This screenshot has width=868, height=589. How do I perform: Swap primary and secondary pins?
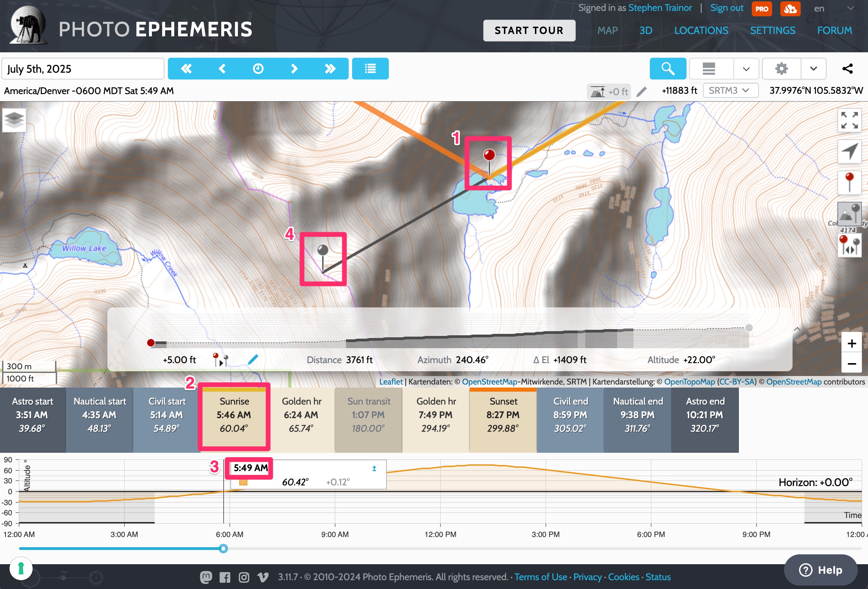(x=849, y=245)
